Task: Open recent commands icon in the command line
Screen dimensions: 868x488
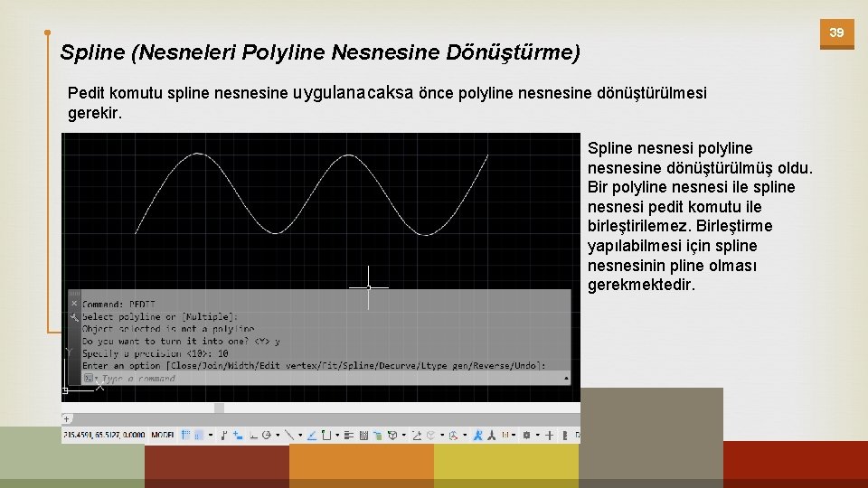Action: coord(90,379)
